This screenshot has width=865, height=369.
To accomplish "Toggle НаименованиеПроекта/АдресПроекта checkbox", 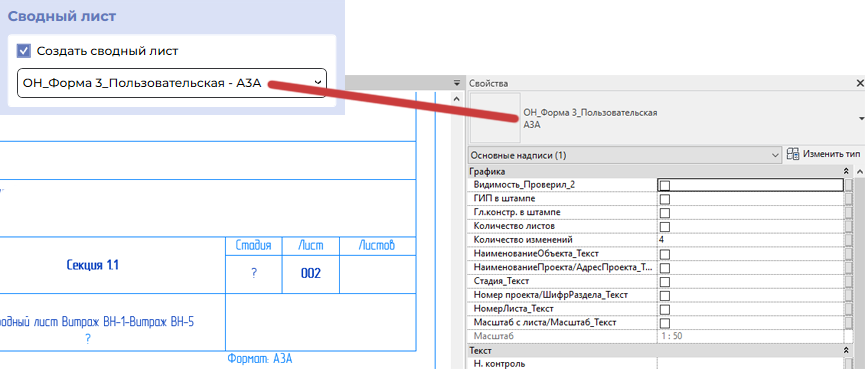I will click(665, 268).
